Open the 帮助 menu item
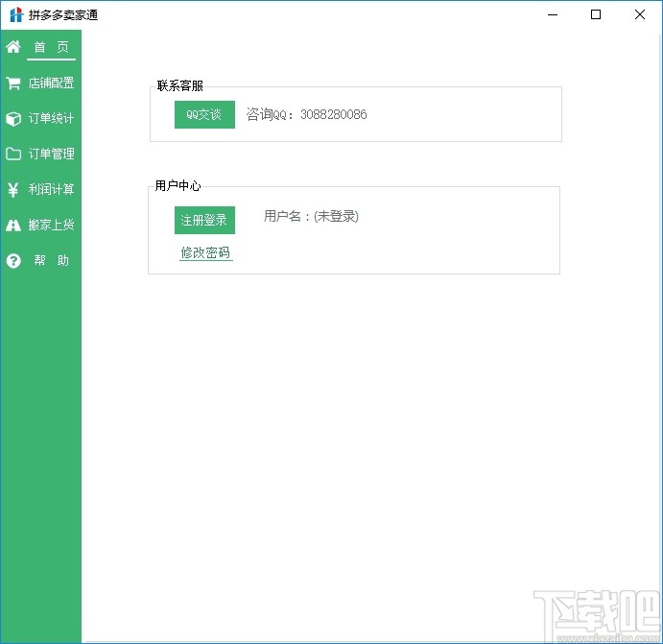Screen dimensions: 663x644 tap(51, 260)
